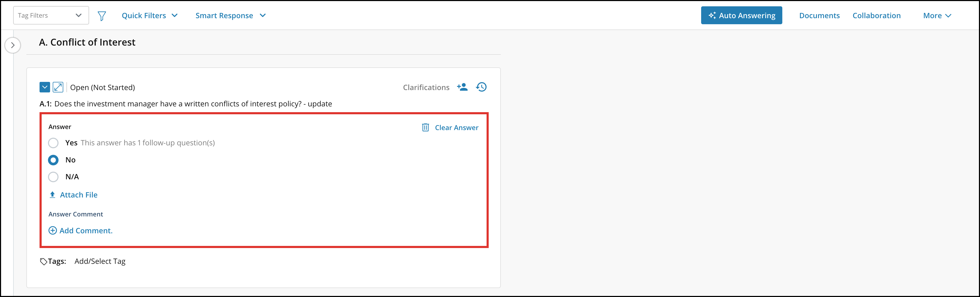The height and width of the screenshot is (297, 980).
Task: Click the expand question full-view icon
Action: pos(58,87)
